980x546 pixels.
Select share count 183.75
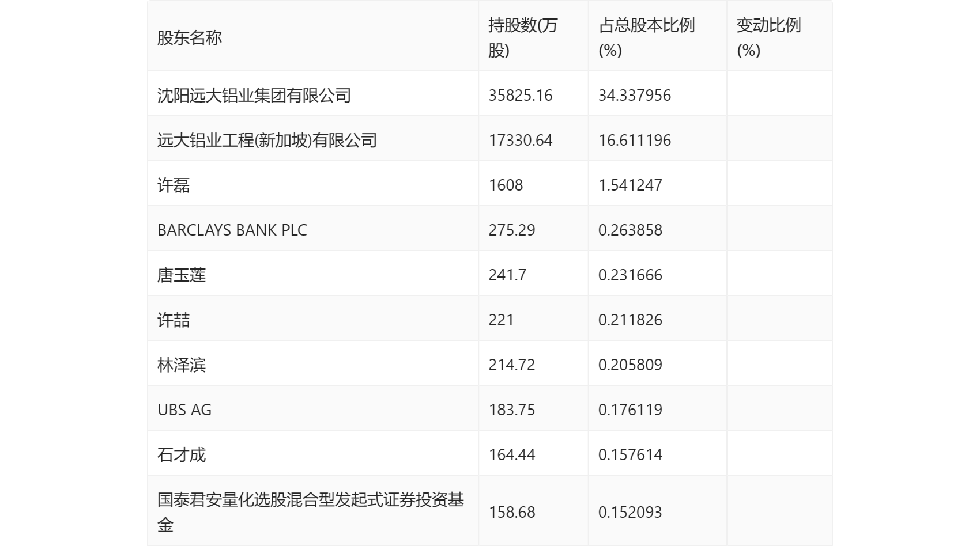[x=512, y=409]
